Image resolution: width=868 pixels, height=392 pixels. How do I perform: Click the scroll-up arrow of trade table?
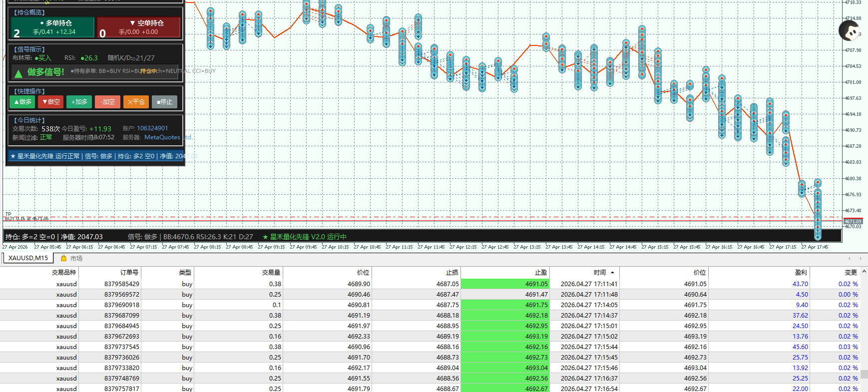(x=864, y=271)
